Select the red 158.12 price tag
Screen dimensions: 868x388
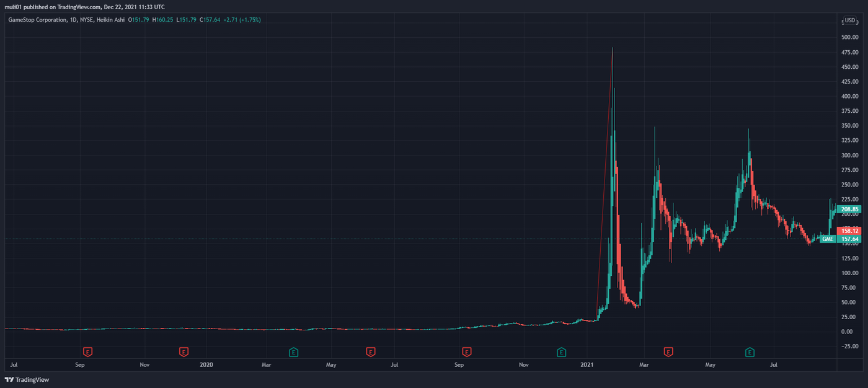[x=848, y=231]
